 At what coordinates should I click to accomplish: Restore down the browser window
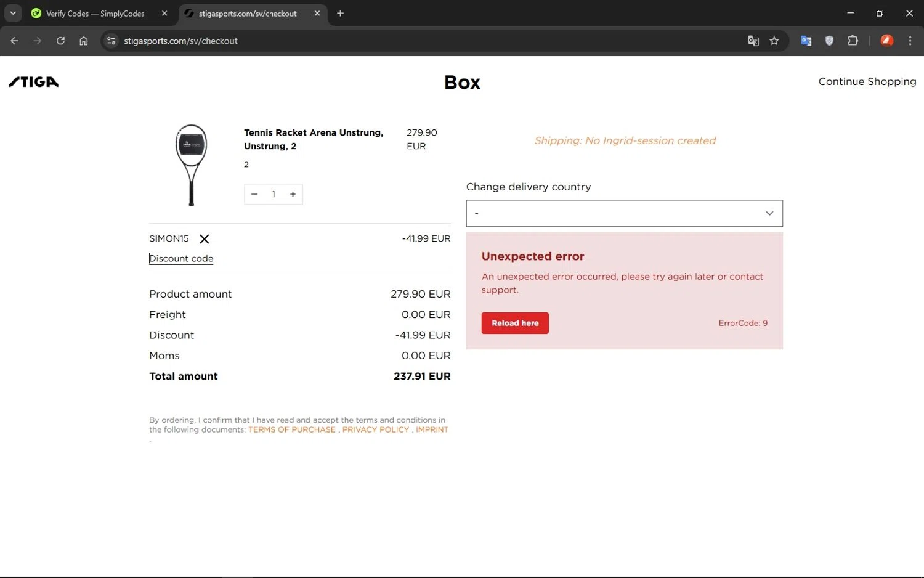[x=880, y=13]
